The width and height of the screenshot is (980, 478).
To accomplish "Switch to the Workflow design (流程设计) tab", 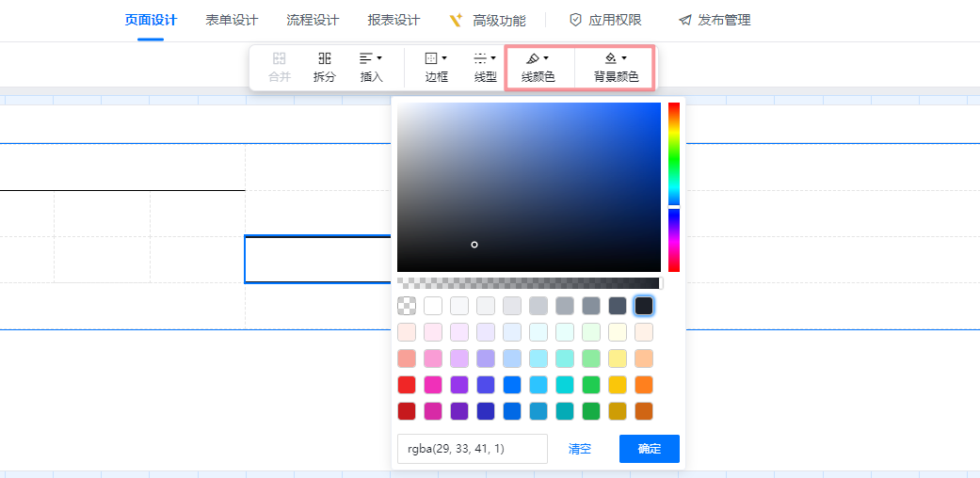I will pos(313,20).
